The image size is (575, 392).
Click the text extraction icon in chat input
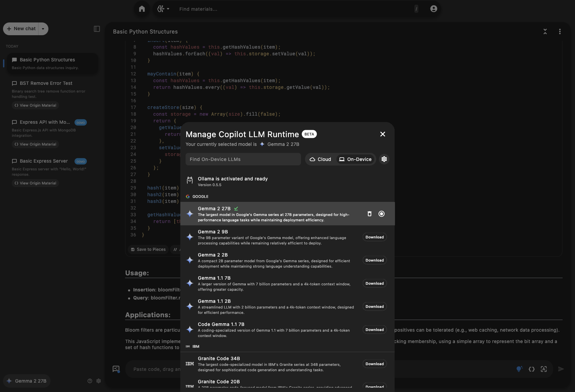543,369
